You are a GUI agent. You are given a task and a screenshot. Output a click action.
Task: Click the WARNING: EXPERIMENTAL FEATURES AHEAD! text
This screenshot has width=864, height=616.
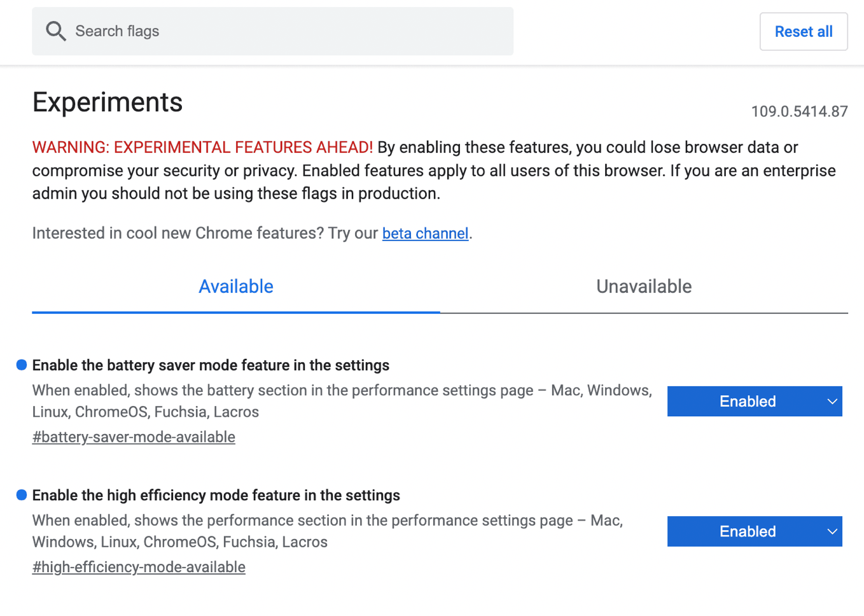pyautogui.click(x=202, y=148)
